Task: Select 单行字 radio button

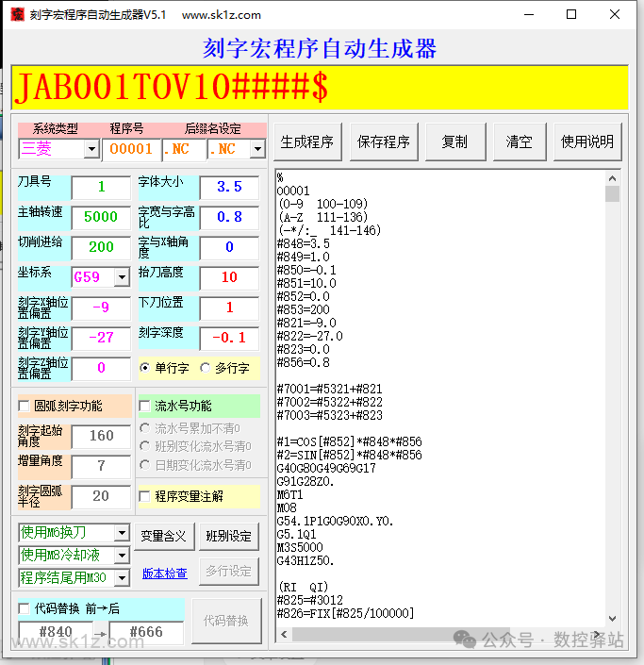Action: tap(145, 368)
